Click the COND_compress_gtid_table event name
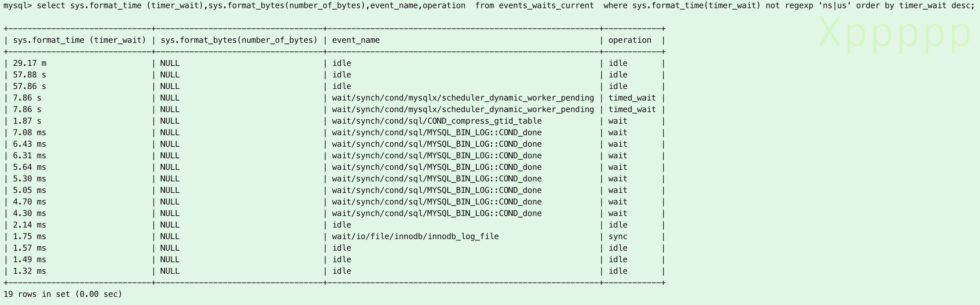Screen dimensions: 980x305 pyautogui.click(x=437, y=121)
